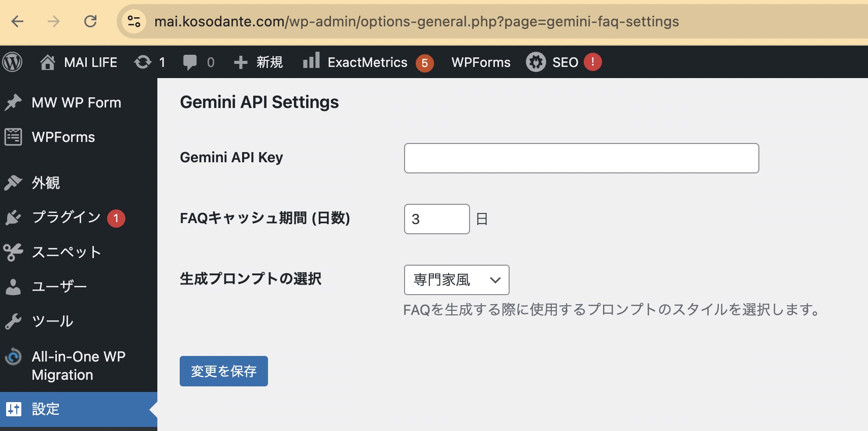Click FAQキャッシュ期間 (日数) label
This screenshot has width=868, height=431.
[x=265, y=218]
